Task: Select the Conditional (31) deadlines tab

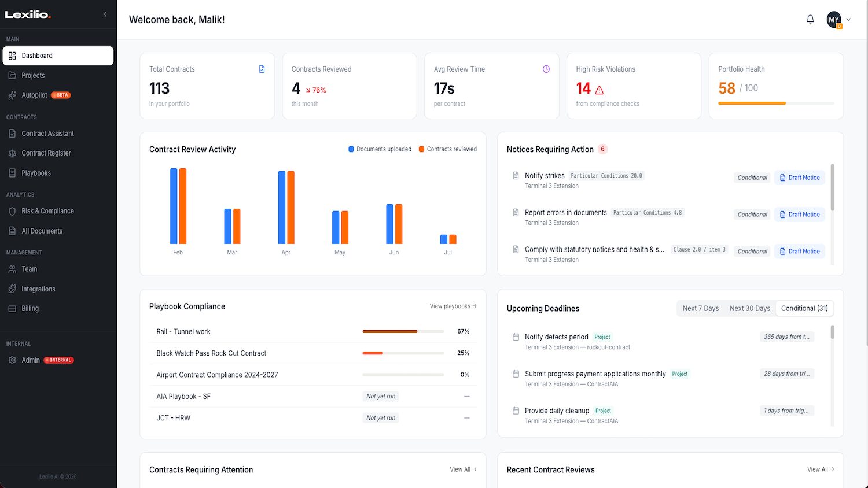Action: point(804,309)
